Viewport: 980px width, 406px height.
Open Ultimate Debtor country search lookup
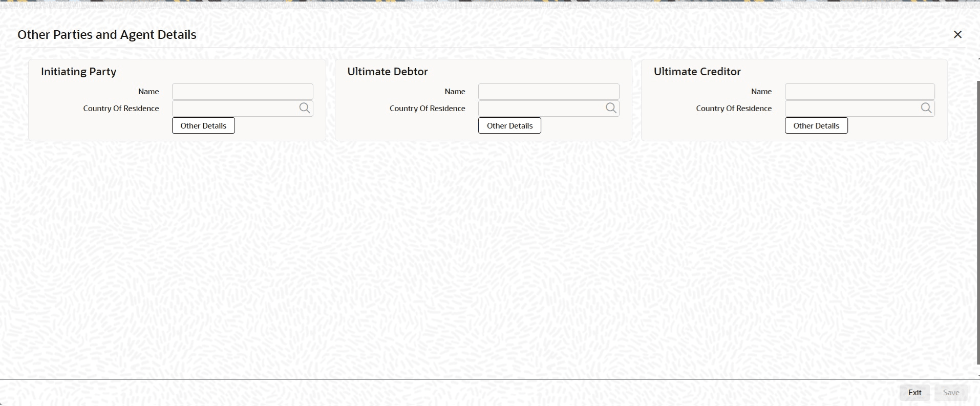click(x=611, y=108)
